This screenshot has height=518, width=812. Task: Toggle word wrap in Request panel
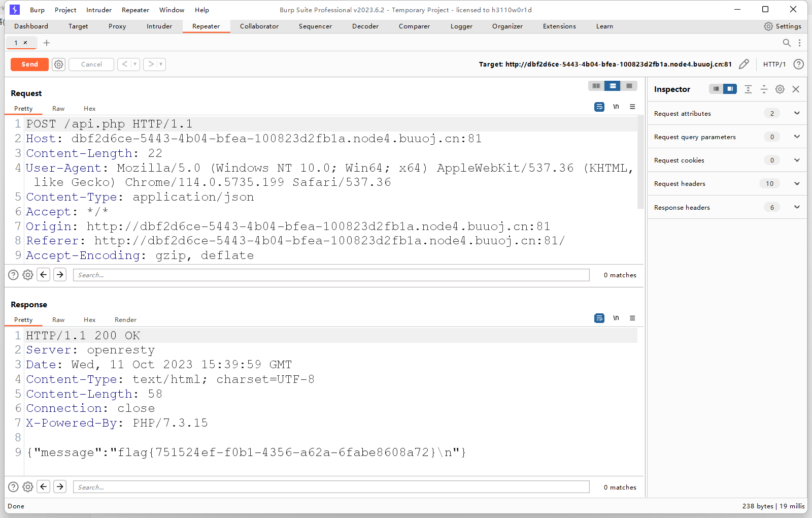(599, 107)
